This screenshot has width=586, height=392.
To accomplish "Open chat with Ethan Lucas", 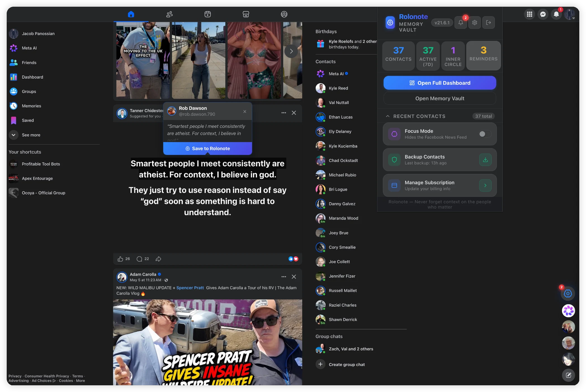I will pyautogui.click(x=341, y=117).
